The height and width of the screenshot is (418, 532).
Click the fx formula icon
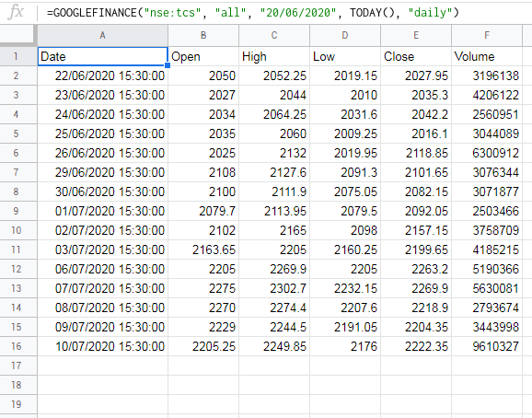click(16, 12)
